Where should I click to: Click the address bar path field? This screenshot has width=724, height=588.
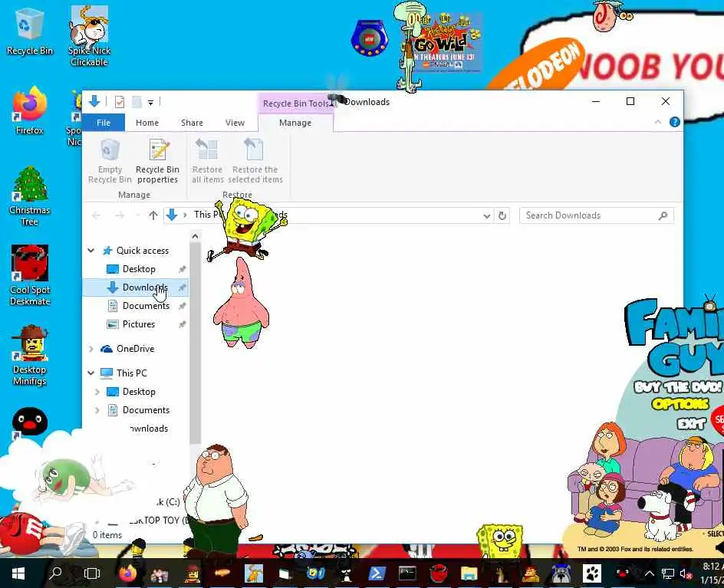click(x=337, y=215)
